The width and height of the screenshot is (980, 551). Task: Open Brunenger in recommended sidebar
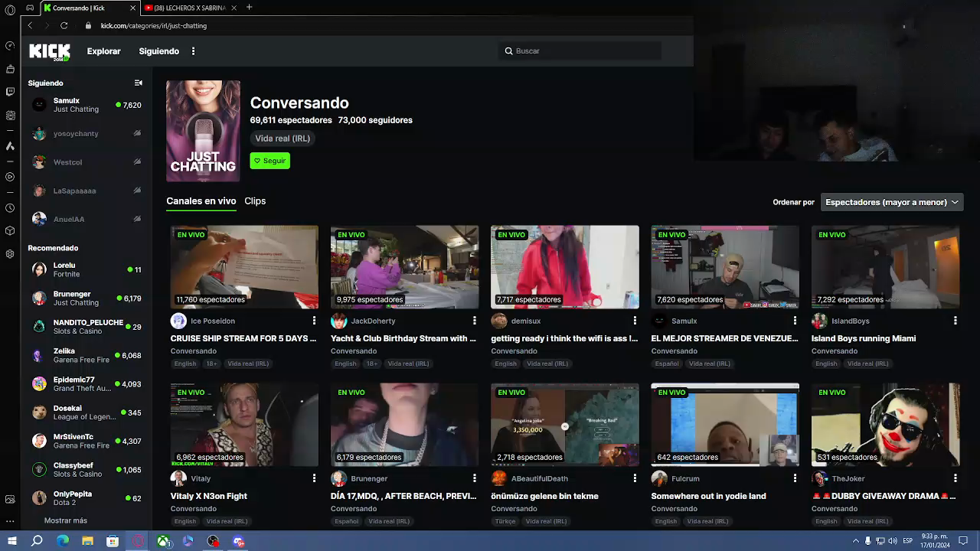(x=85, y=298)
